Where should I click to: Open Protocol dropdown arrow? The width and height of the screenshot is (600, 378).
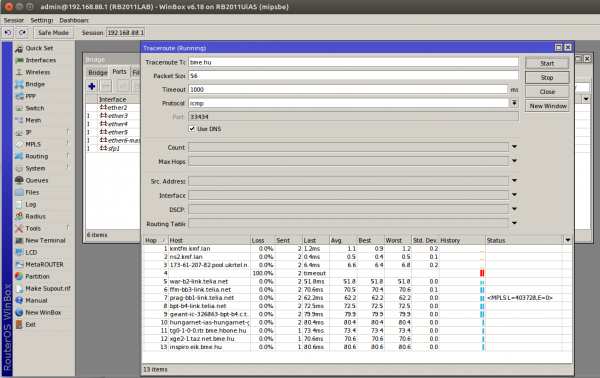pyautogui.click(x=514, y=103)
